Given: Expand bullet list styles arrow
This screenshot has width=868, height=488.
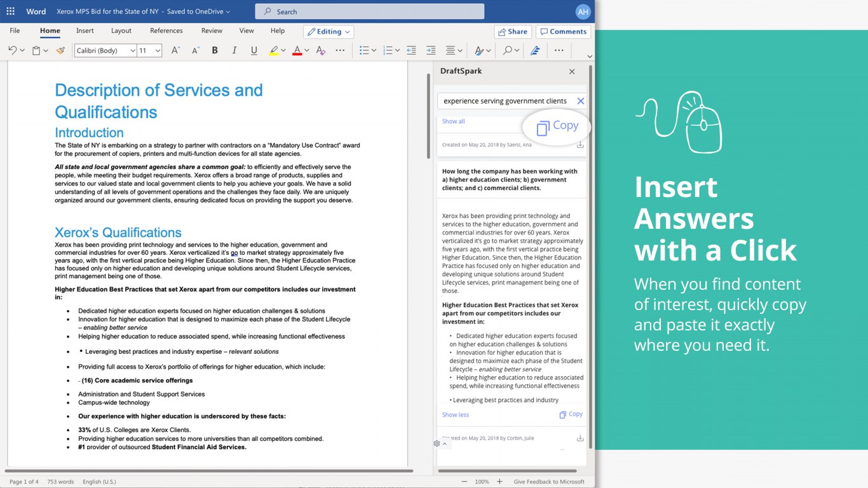Looking at the screenshot, I should (374, 51).
